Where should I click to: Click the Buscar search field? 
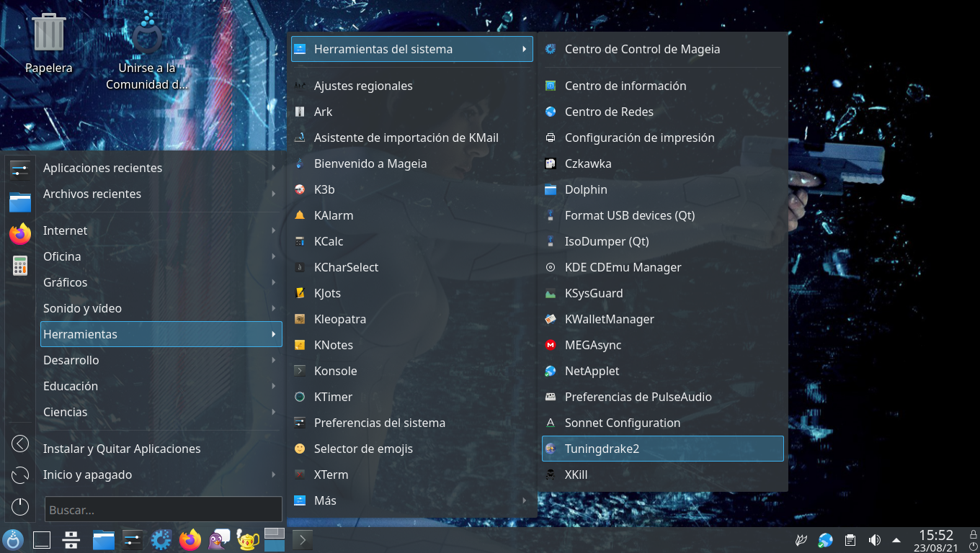tap(163, 510)
